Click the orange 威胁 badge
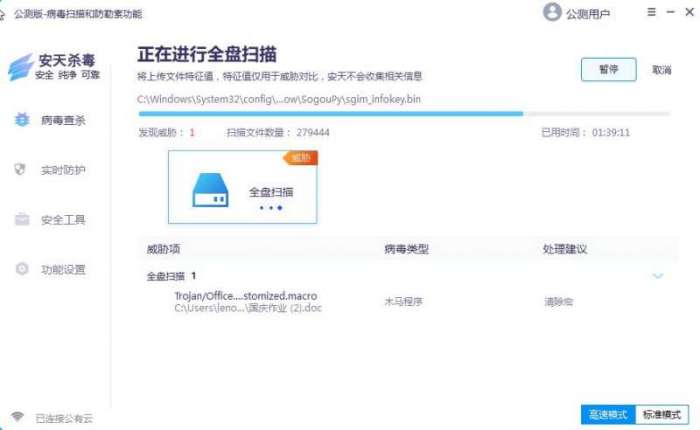The image size is (700, 430). pos(300,158)
